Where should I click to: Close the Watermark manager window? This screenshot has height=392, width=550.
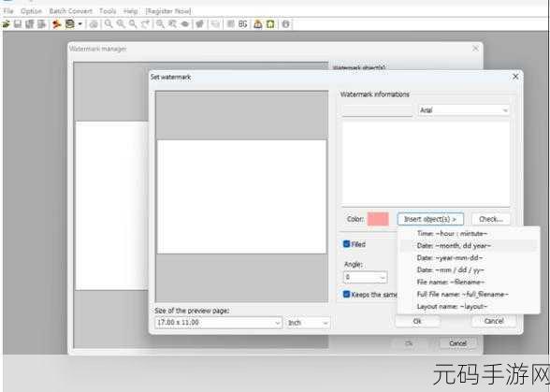click(x=475, y=49)
